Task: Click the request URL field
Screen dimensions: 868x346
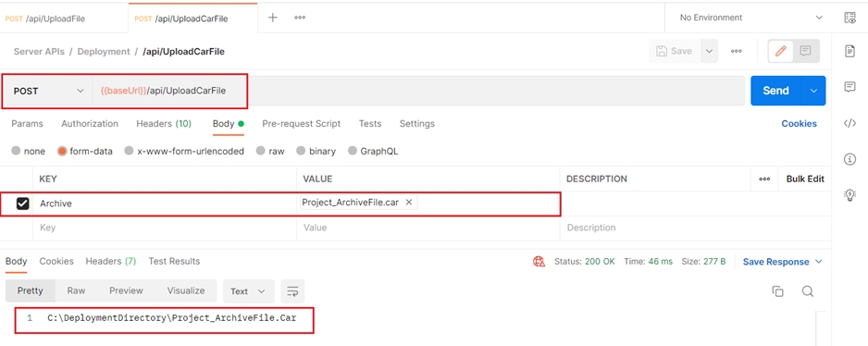Action: tap(418, 91)
